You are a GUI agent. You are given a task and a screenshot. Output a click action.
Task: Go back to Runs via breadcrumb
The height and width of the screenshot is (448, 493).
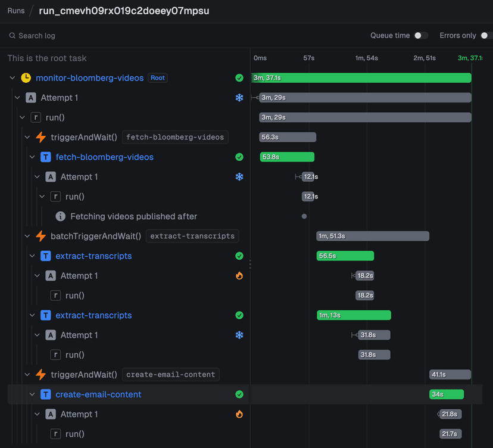16,11
